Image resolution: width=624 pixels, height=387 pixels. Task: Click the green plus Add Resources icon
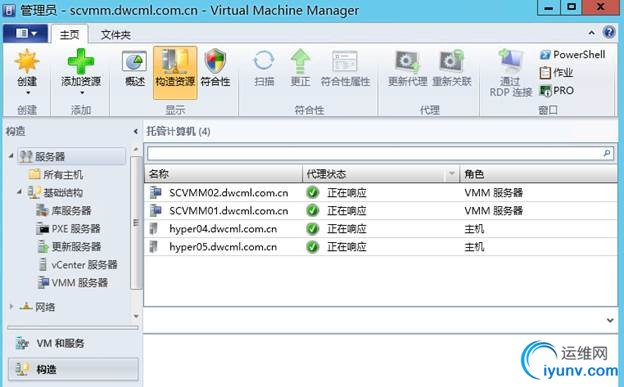click(81, 61)
